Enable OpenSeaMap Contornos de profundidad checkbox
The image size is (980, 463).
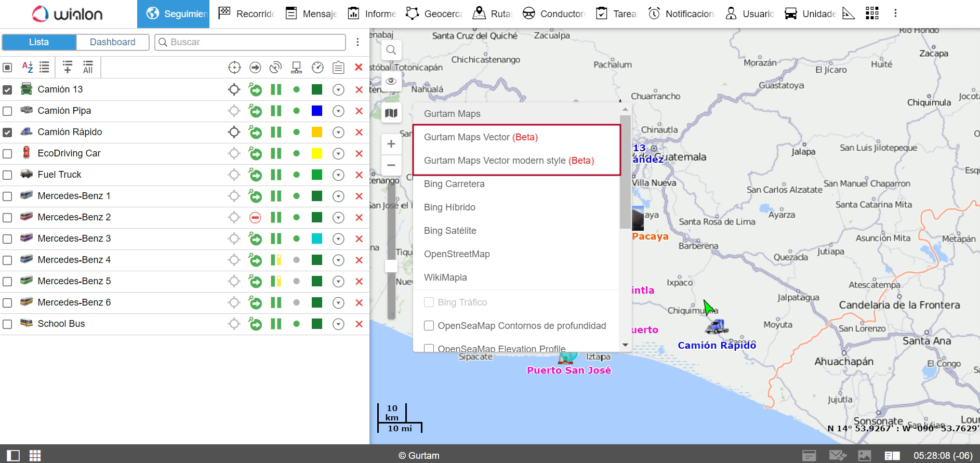(429, 326)
